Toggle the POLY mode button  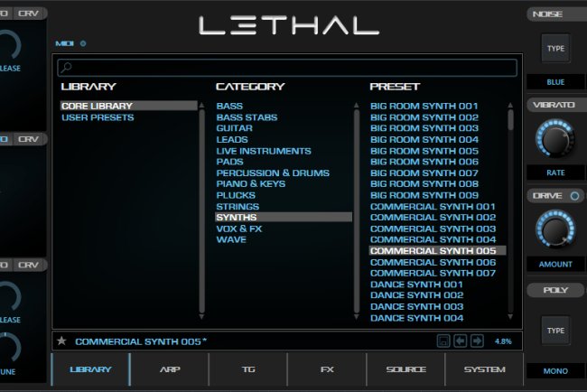pyautogui.click(x=555, y=290)
